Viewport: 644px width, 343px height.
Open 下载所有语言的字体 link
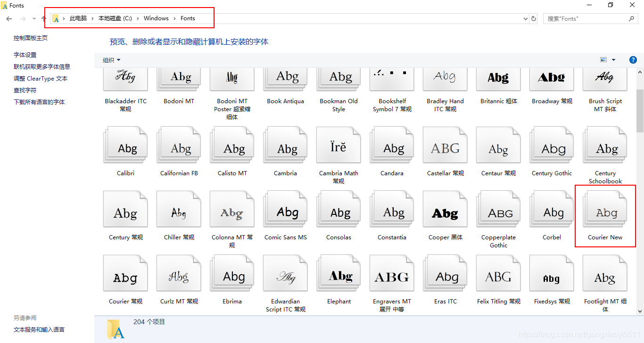(39, 102)
